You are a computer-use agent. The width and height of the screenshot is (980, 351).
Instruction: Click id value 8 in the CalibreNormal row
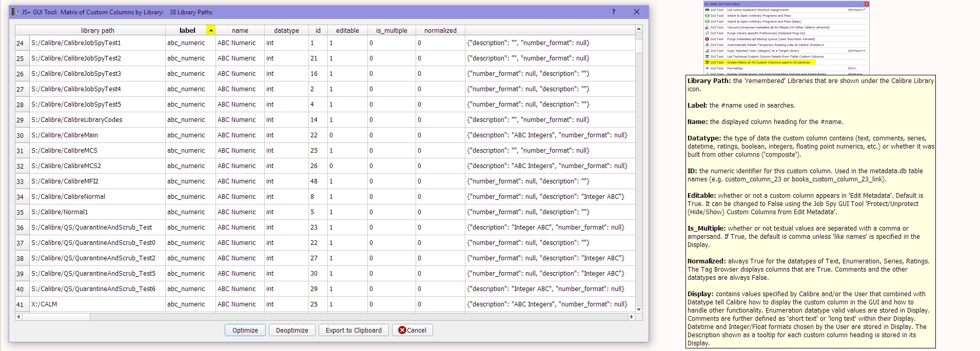[x=318, y=197]
